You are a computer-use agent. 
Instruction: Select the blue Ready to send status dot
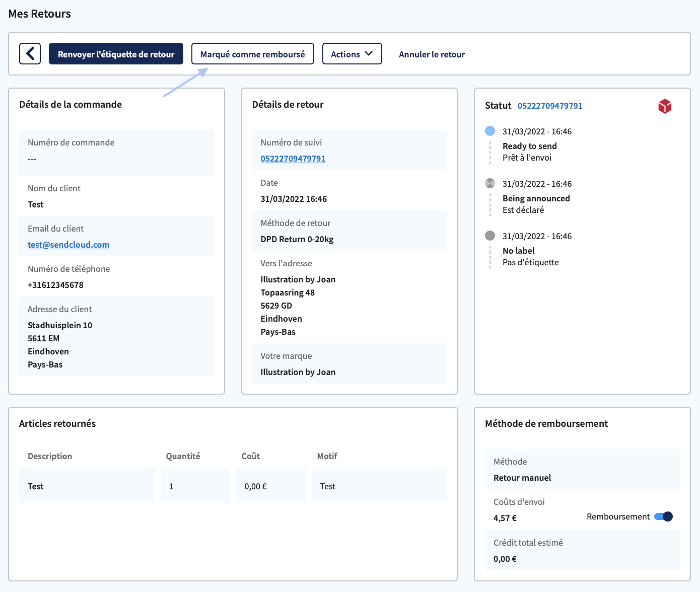tap(490, 131)
